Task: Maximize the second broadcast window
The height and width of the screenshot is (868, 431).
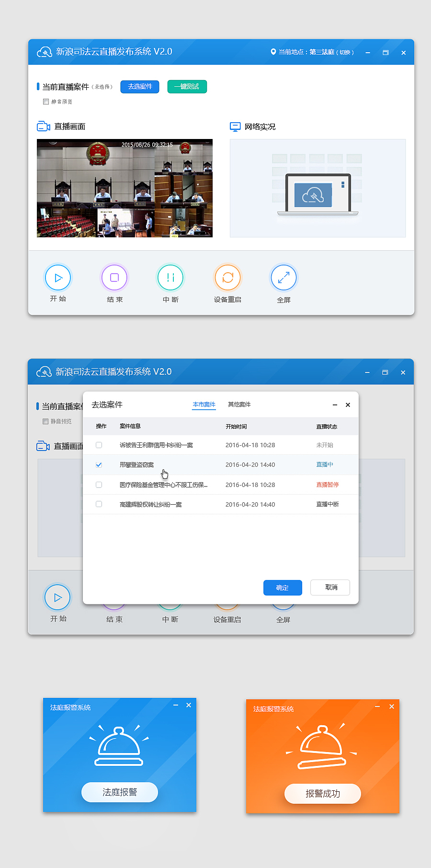Action: click(x=385, y=372)
